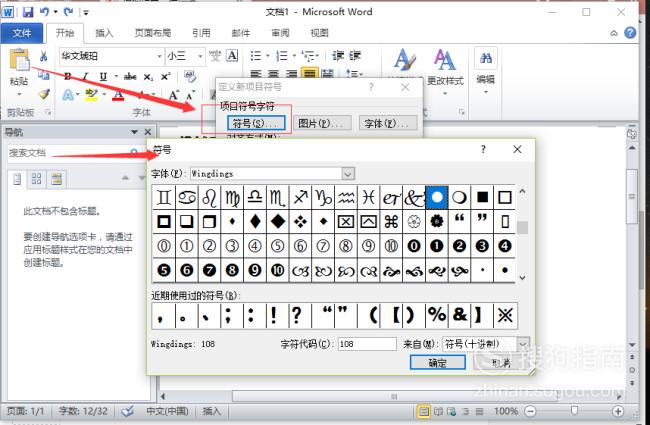The height and width of the screenshot is (425, 650).
Task: Select the Gemini zodiac symbol
Action: (163, 197)
